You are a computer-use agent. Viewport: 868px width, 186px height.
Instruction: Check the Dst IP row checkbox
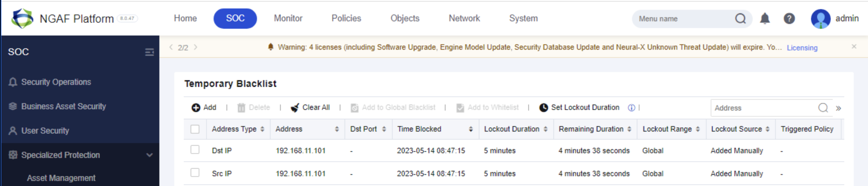[x=195, y=149]
